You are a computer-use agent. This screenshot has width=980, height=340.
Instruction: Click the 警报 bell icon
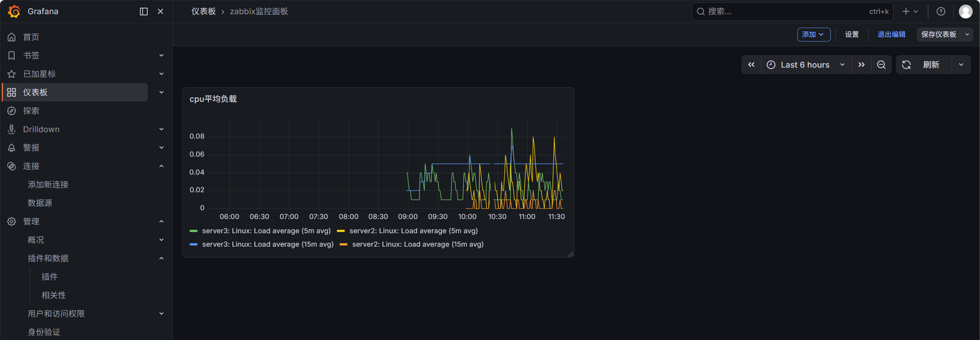(x=12, y=148)
